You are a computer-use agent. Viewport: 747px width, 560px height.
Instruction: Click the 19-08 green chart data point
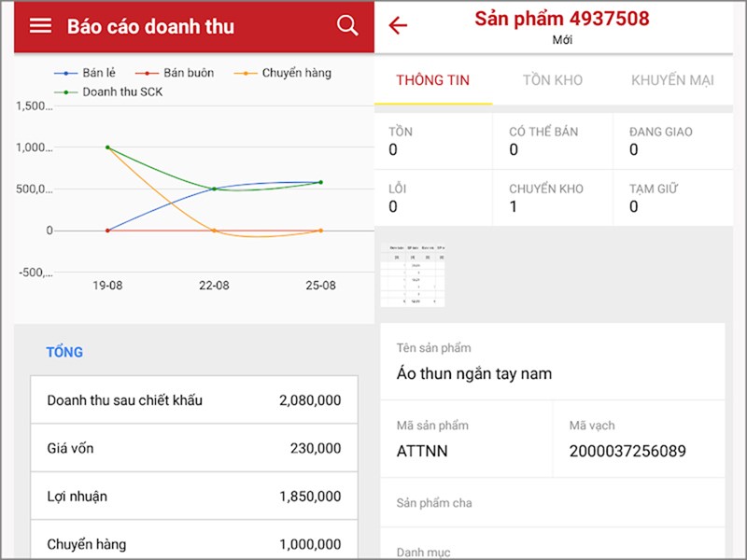[107, 147]
